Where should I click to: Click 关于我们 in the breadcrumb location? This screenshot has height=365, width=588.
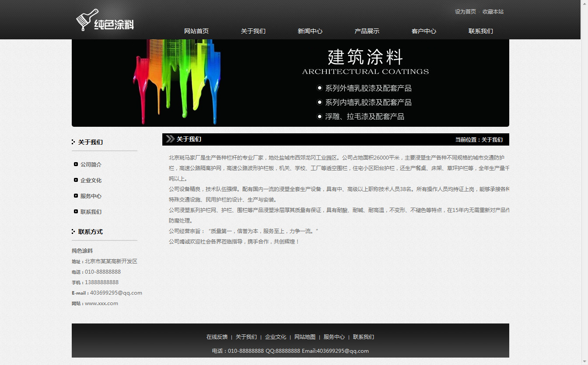[492, 140]
